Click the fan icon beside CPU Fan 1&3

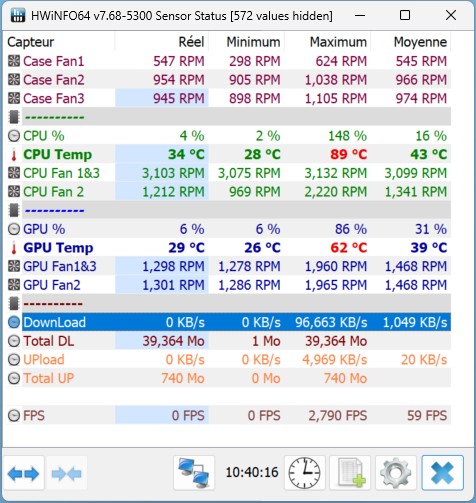(x=14, y=173)
